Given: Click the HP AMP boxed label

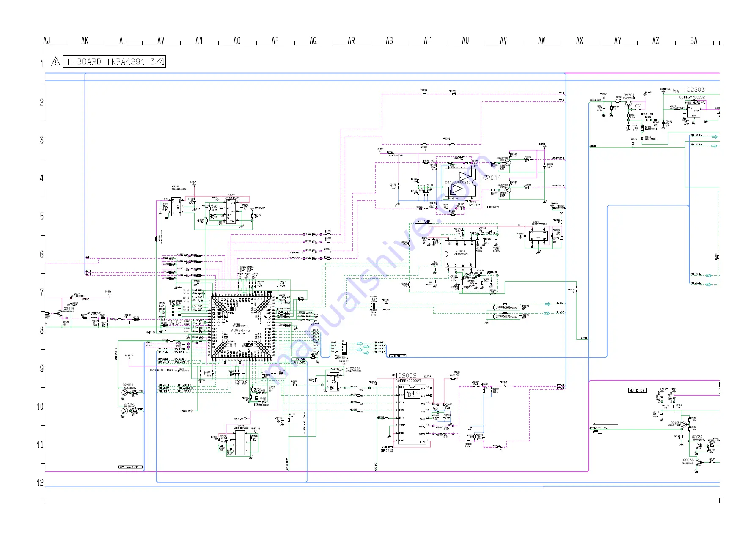Looking at the screenshot, I should (423, 222).
